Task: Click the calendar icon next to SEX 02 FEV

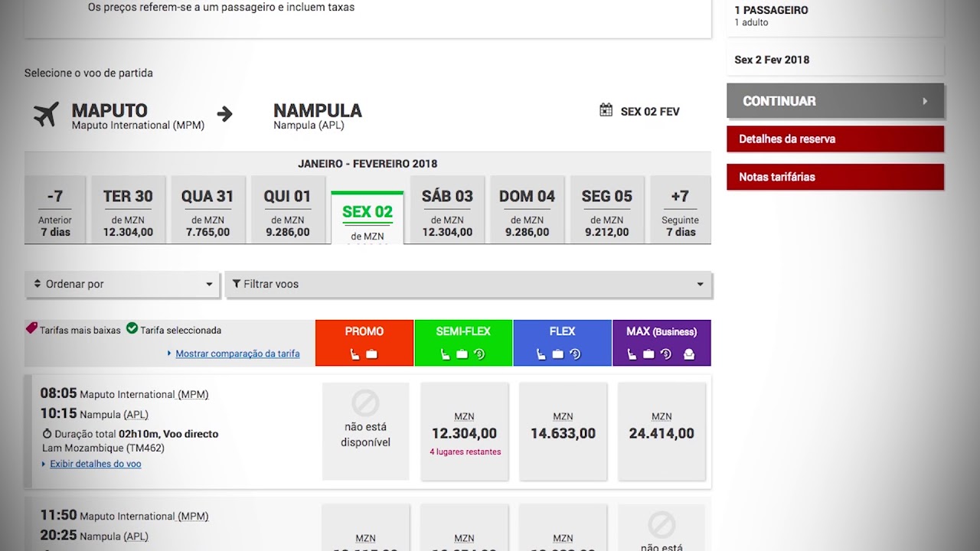Action: 606,110
